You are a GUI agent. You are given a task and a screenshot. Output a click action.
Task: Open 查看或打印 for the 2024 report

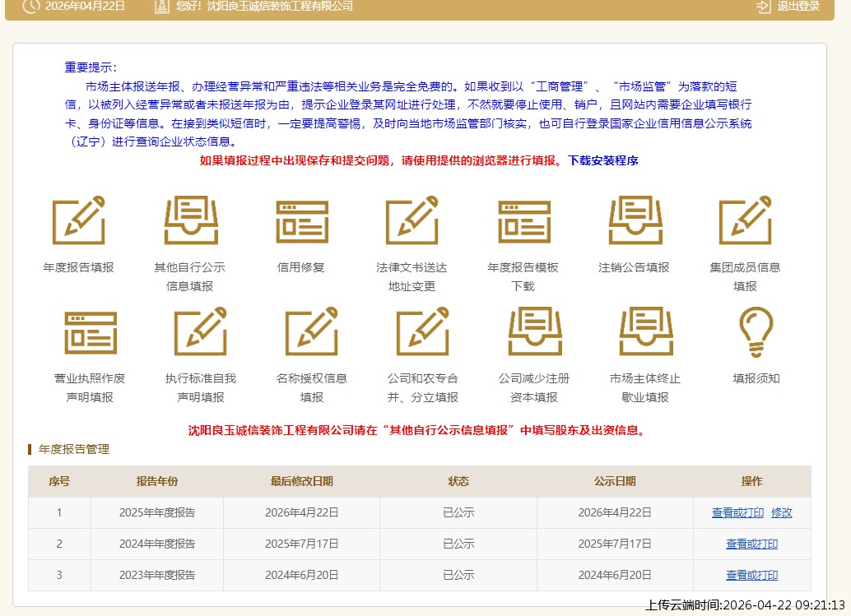click(x=751, y=544)
